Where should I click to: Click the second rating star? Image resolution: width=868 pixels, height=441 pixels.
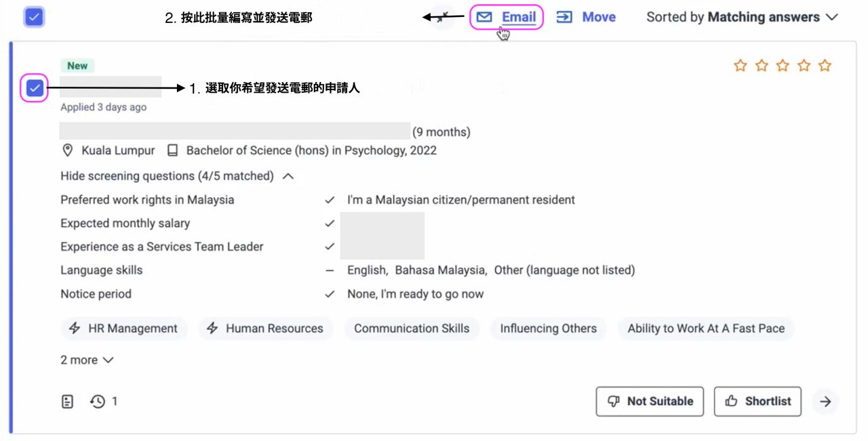(x=762, y=66)
